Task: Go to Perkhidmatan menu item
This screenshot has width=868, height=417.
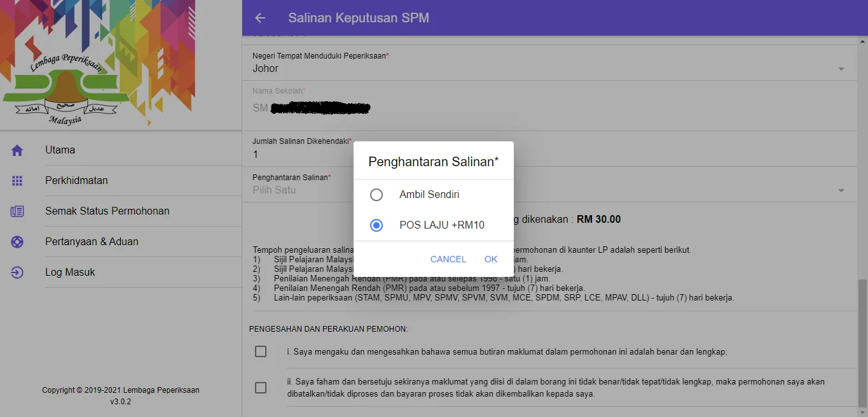Action: click(76, 181)
